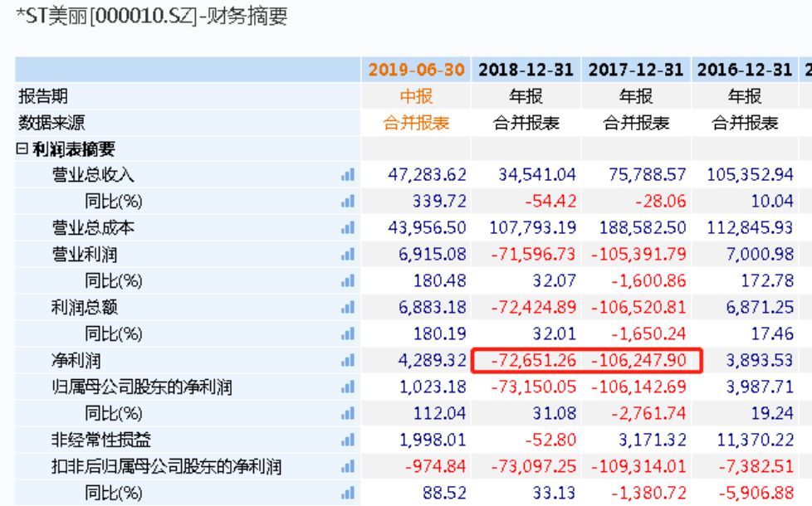Click growth value 339.72

coord(439,202)
